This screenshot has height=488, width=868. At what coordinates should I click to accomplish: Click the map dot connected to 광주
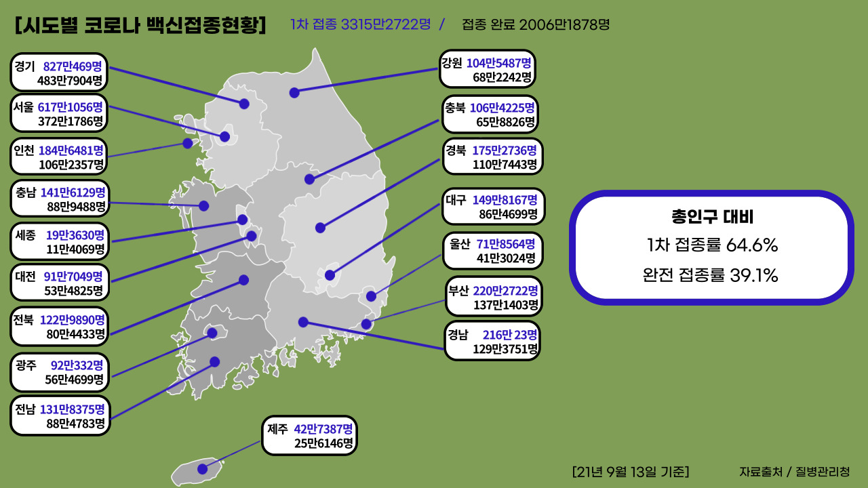point(212,333)
